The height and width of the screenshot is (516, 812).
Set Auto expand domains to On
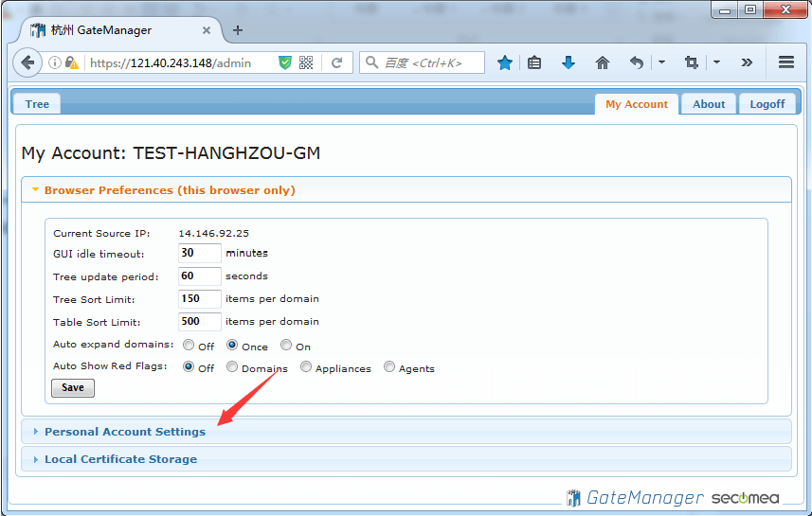(x=286, y=346)
